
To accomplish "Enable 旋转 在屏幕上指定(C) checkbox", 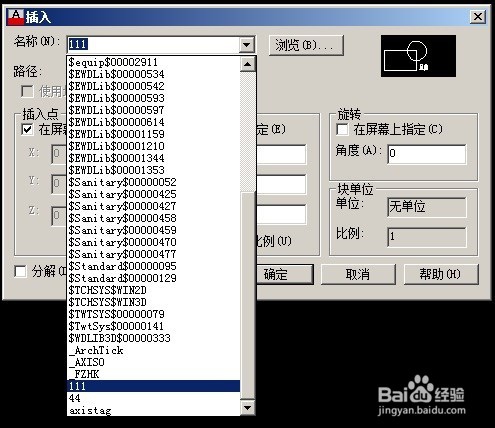I will (x=342, y=129).
